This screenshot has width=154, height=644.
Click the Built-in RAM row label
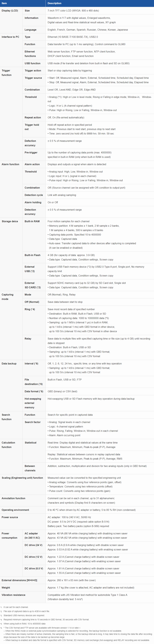(x=32, y=221)
